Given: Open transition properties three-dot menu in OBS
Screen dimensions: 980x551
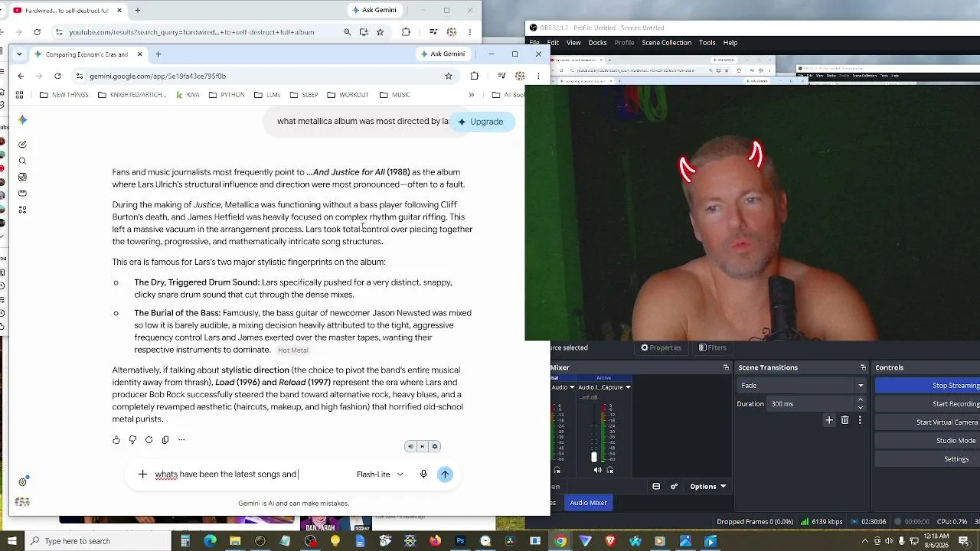Looking at the screenshot, I should point(860,420).
